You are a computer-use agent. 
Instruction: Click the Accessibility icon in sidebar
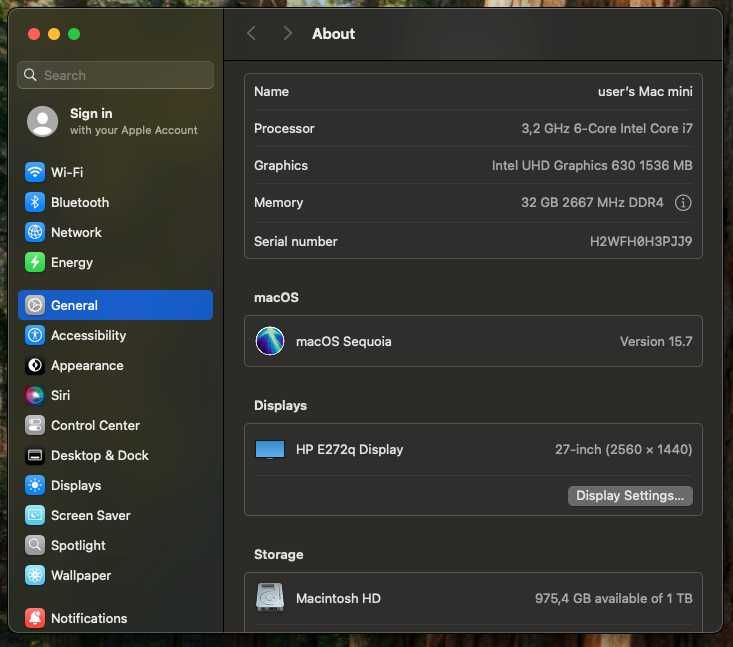pos(35,335)
